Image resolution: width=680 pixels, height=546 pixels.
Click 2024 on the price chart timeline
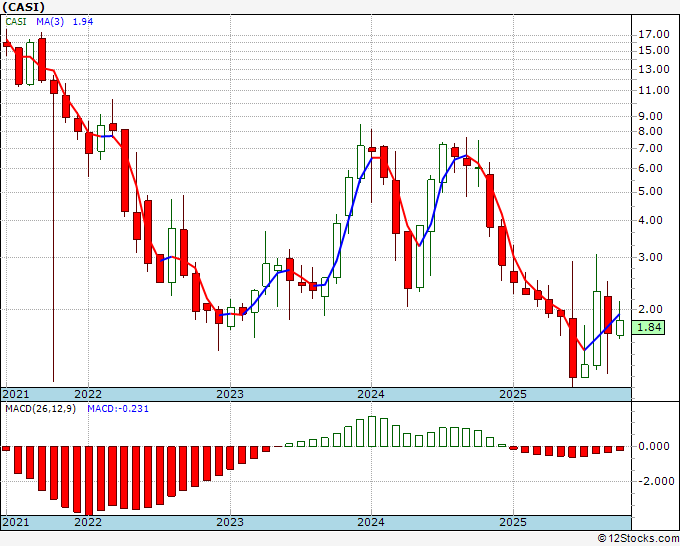coord(371,394)
